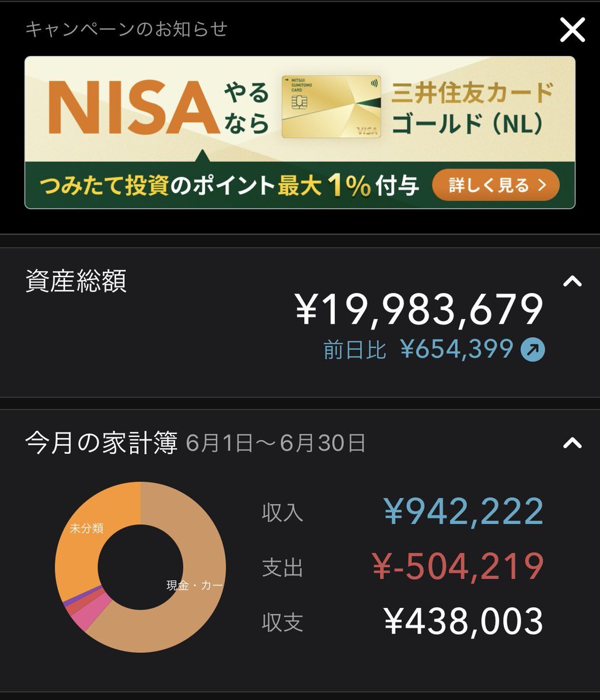Tap the 詳しく見る button on the banner
The height and width of the screenshot is (700, 600).
[x=496, y=185]
